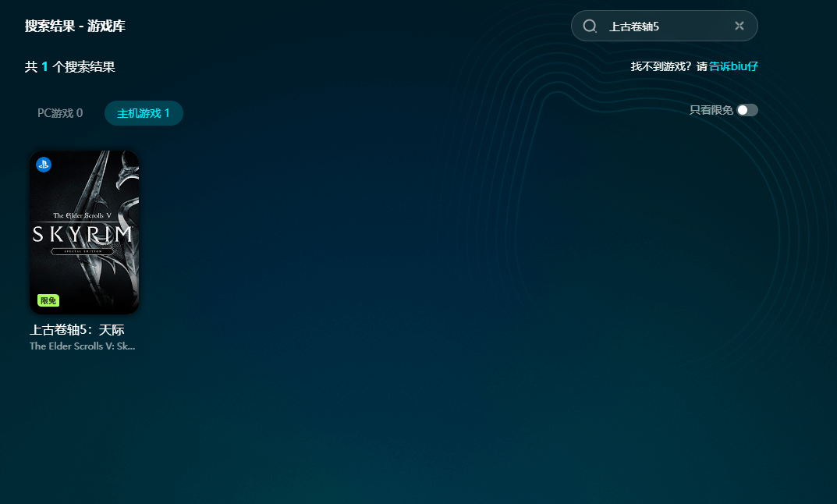
Task: Click the 只看限免 label
Action: click(711, 110)
